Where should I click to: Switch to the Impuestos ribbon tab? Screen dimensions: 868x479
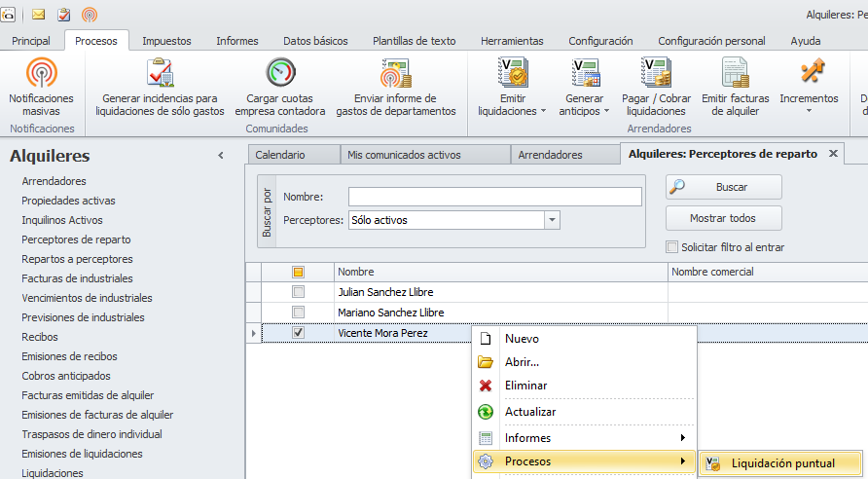click(166, 41)
